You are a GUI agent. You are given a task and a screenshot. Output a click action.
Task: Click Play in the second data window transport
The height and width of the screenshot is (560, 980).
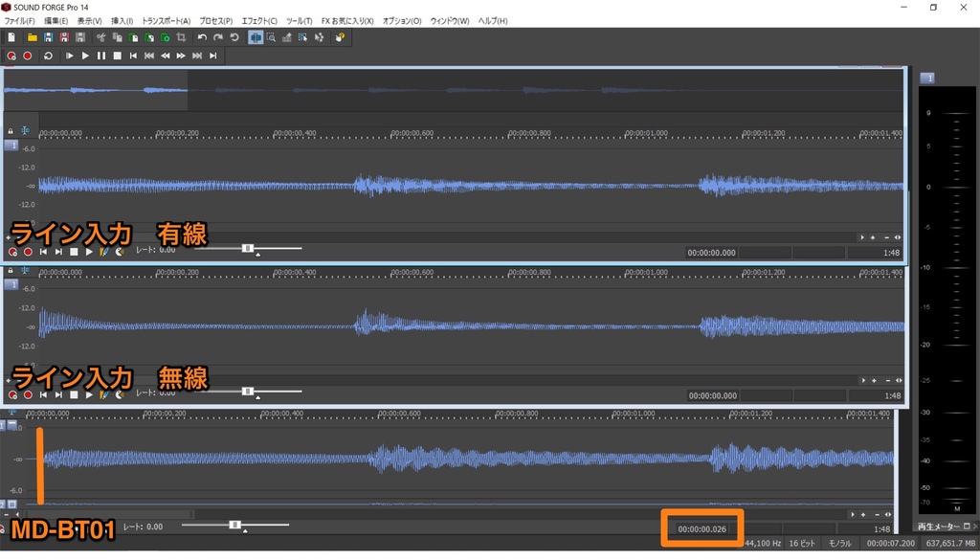click(89, 395)
